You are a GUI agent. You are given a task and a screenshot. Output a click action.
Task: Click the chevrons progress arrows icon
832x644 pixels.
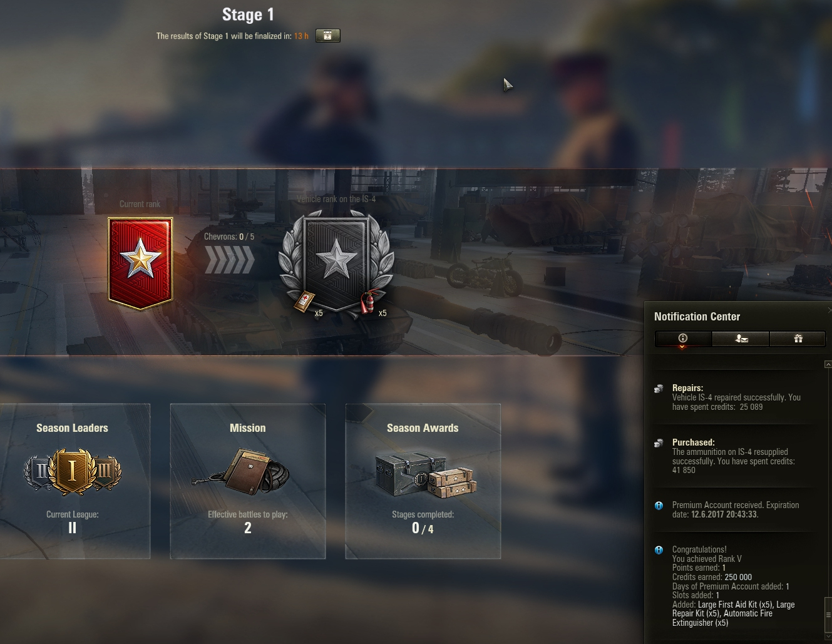pyautogui.click(x=229, y=259)
